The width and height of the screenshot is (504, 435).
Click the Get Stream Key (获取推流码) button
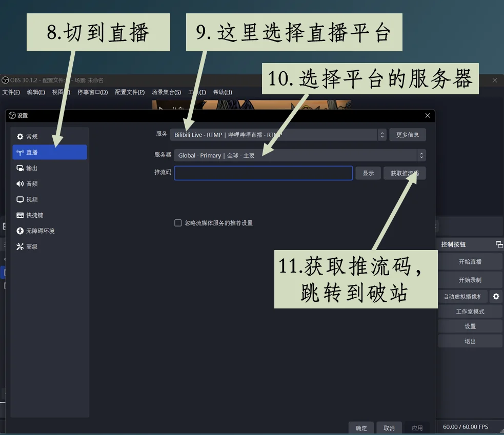tap(404, 173)
